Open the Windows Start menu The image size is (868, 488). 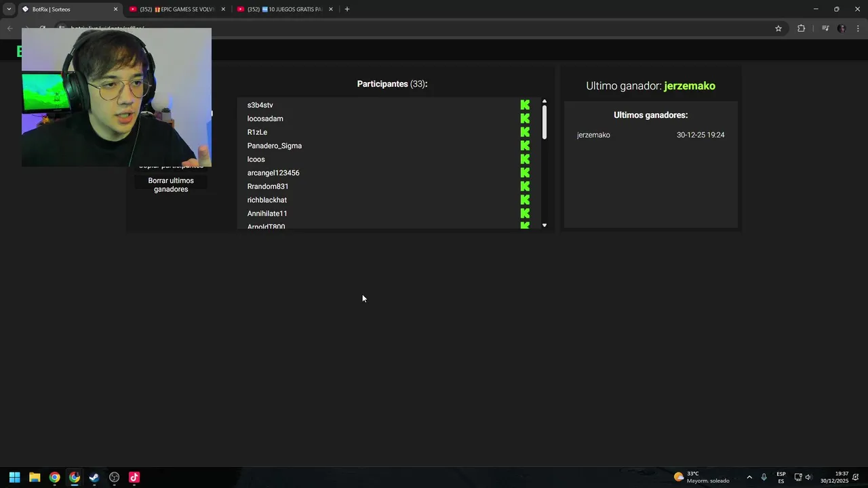14,477
